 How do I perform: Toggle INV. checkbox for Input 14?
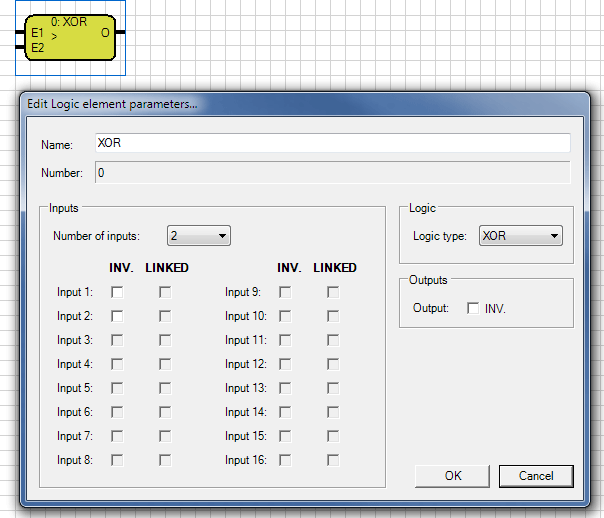pos(285,412)
